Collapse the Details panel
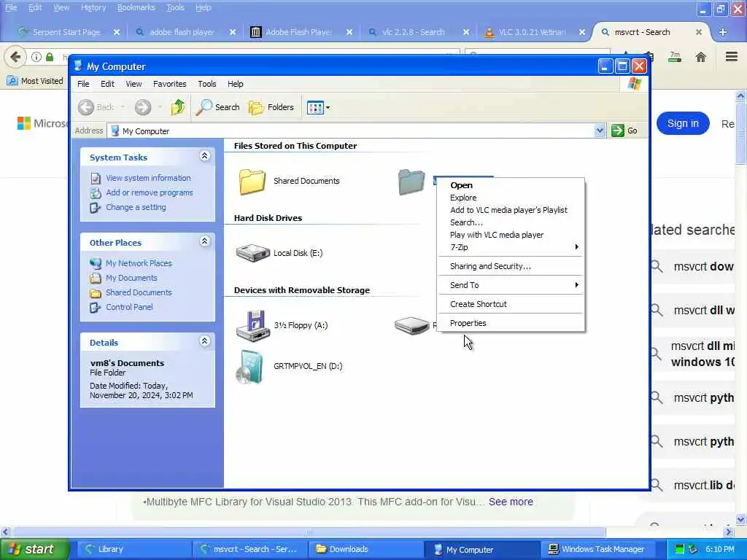Screen dimensions: 747x560 pos(204,341)
